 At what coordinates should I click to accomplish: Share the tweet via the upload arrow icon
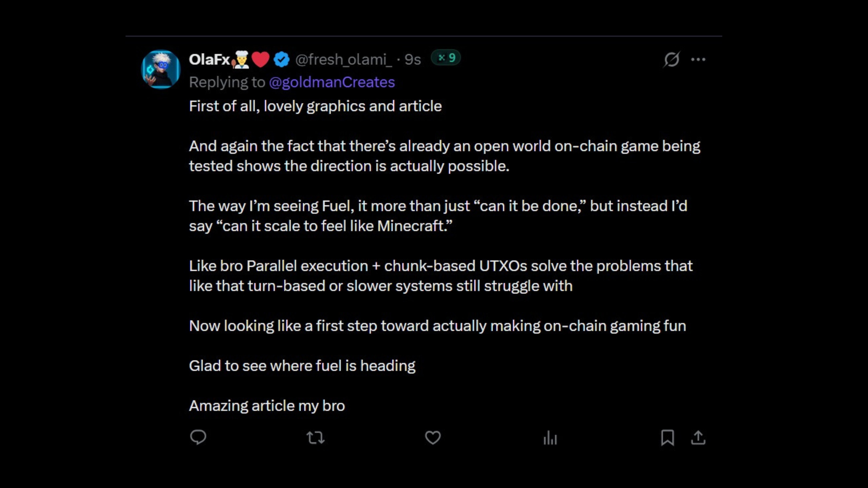[x=698, y=438]
